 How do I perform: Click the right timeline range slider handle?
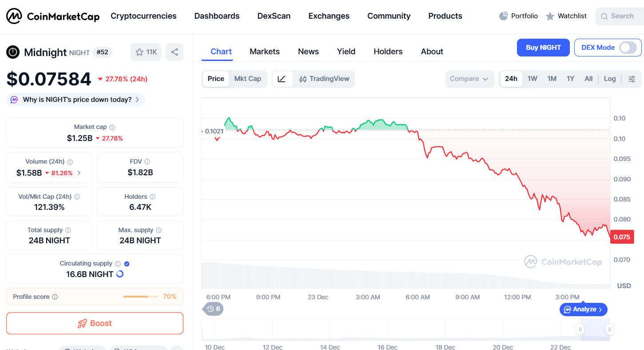pyautogui.click(x=610, y=330)
